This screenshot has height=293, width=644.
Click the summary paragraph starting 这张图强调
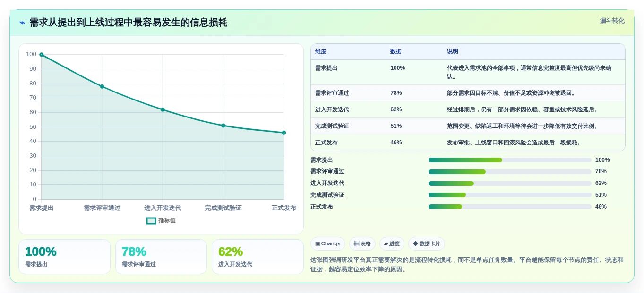[467, 265]
